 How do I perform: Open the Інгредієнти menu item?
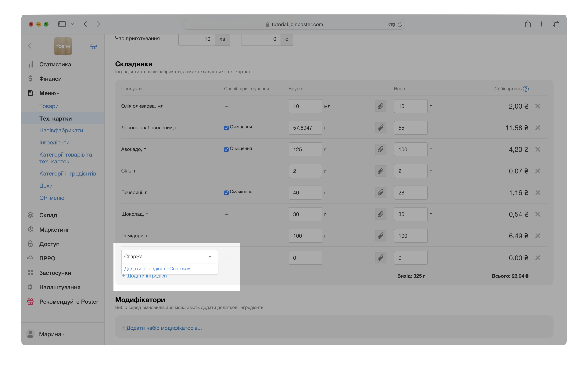tap(54, 142)
